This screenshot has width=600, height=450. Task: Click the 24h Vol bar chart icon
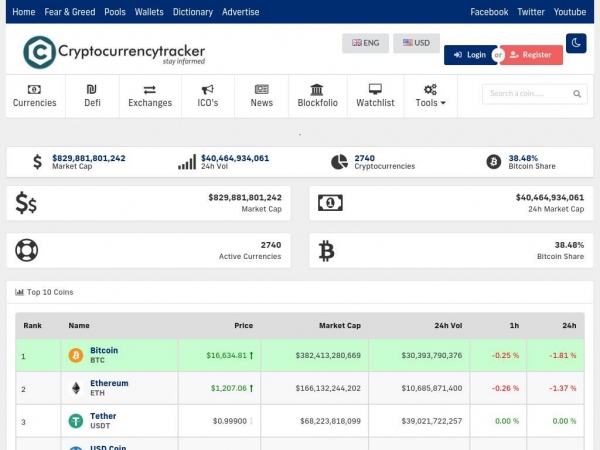pos(187,162)
